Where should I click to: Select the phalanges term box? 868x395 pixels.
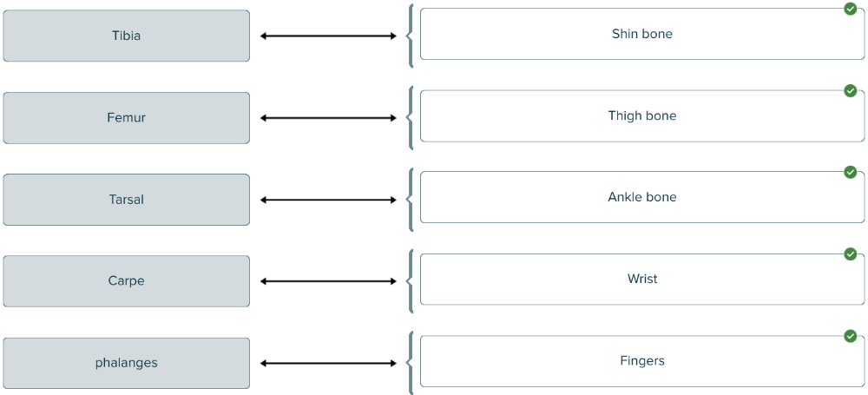[x=126, y=363]
